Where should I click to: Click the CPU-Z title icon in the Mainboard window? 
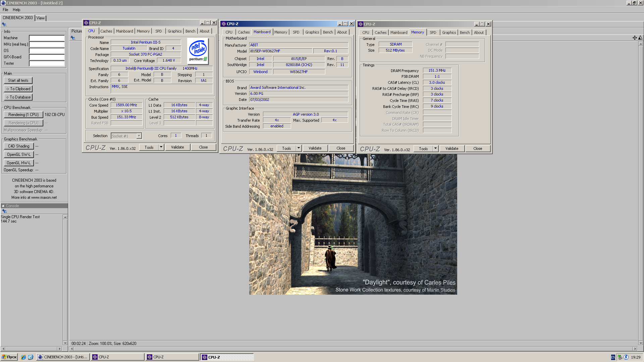(224, 24)
